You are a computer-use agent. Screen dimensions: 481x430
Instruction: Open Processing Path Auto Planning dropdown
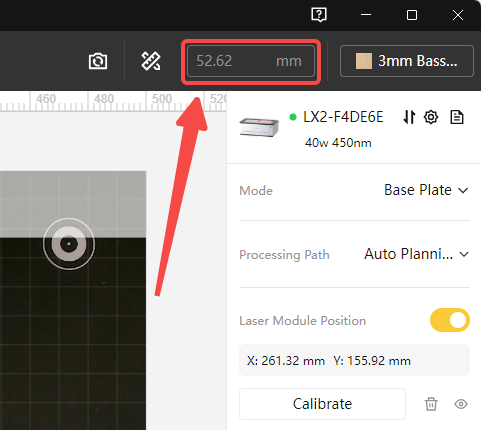417,254
